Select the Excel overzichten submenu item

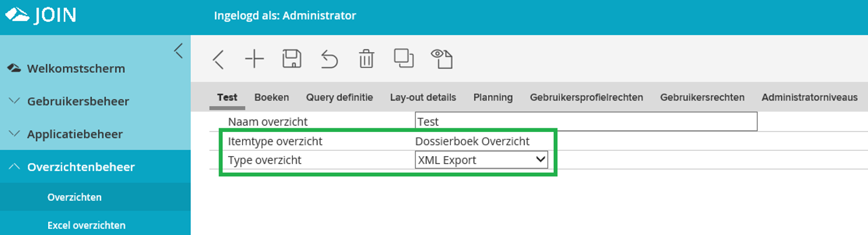[87, 225]
